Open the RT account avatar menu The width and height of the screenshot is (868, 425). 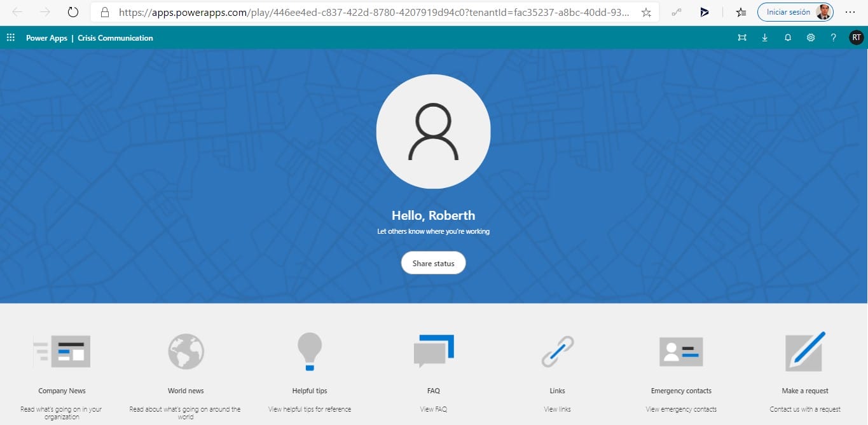tap(856, 37)
